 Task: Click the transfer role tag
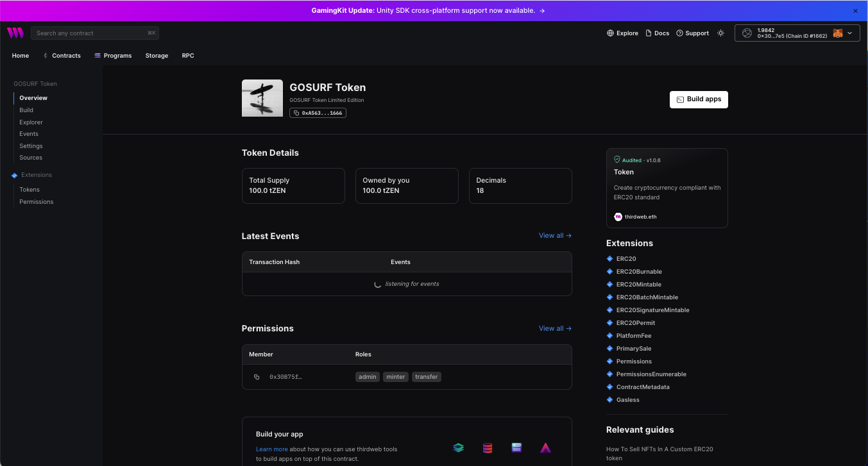[427, 377]
